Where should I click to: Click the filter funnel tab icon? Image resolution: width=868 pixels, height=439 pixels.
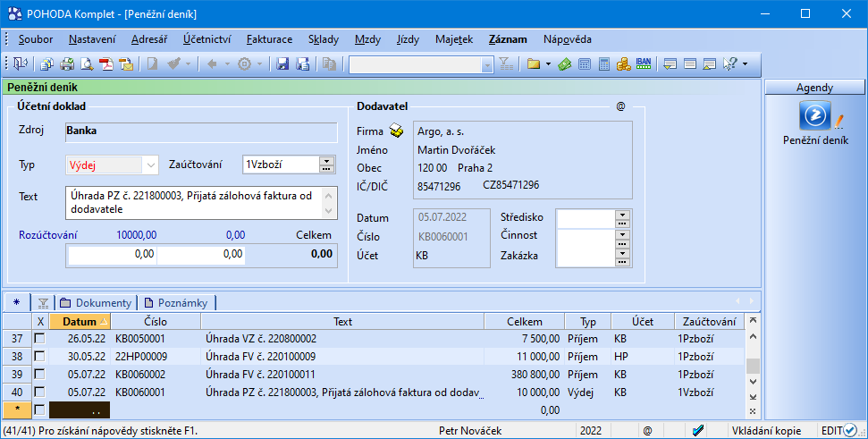[x=43, y=303]
